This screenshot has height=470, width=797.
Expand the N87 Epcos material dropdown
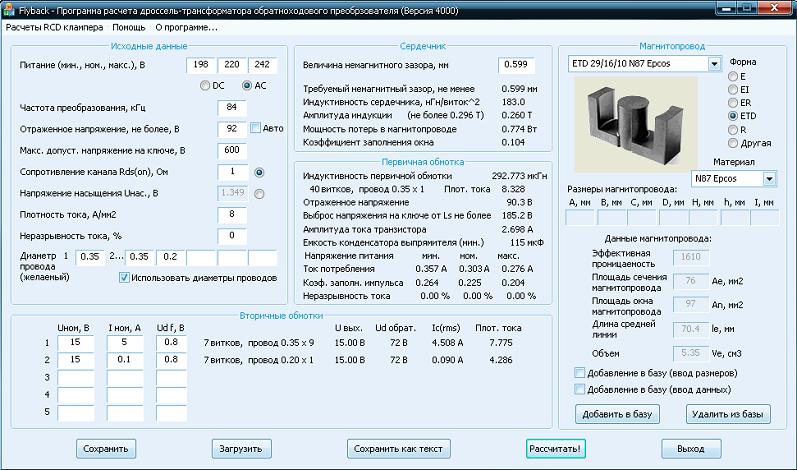[769, 179]
